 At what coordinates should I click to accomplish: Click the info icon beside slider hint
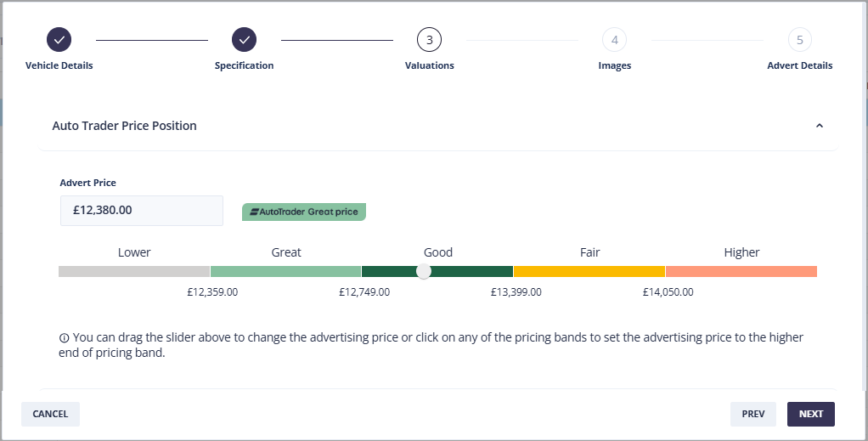pyautogui.click(x=64, y=338)
